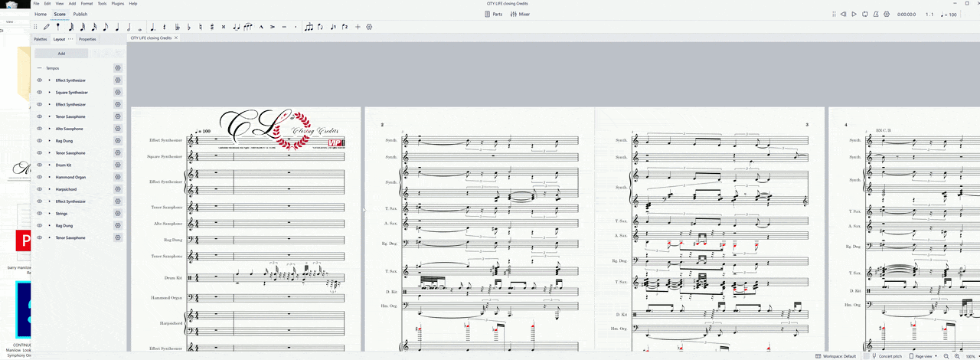980x360 pixels.
Task: Open the Page view dropdown
Action: point(924,356)
